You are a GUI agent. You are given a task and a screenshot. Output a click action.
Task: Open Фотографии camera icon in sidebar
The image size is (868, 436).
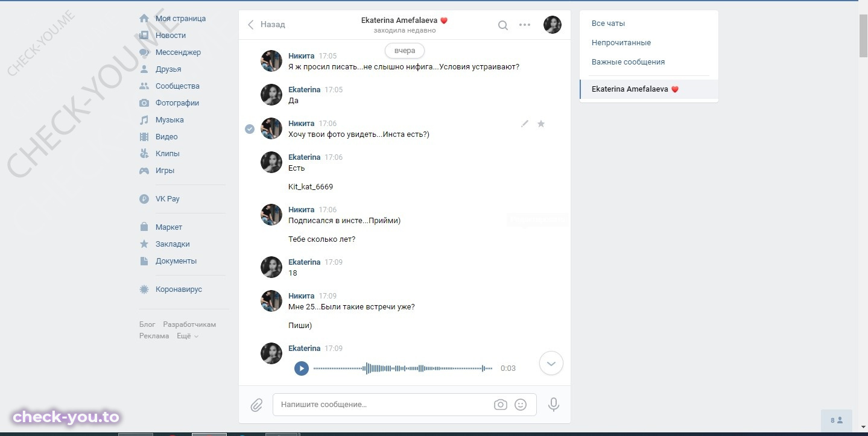pos(144,103)
